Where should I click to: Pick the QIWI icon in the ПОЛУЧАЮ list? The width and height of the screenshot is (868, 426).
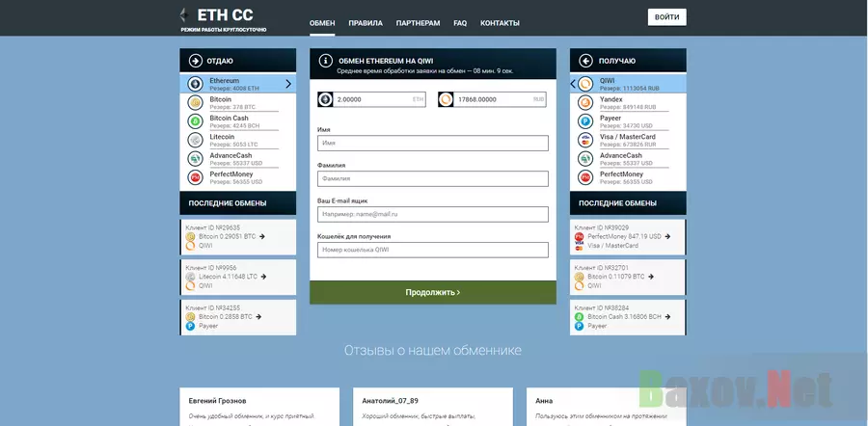(x=585, y=84)
